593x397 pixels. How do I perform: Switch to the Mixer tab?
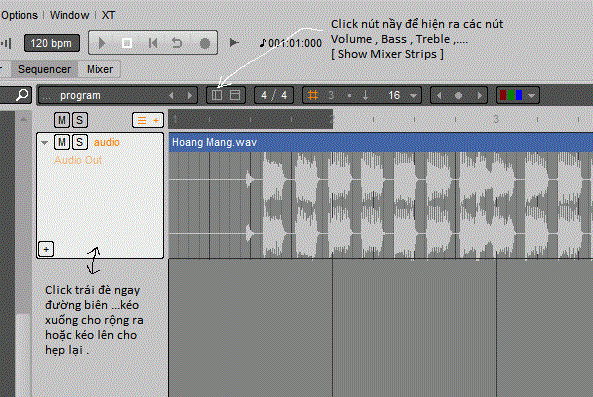point(100,69)
